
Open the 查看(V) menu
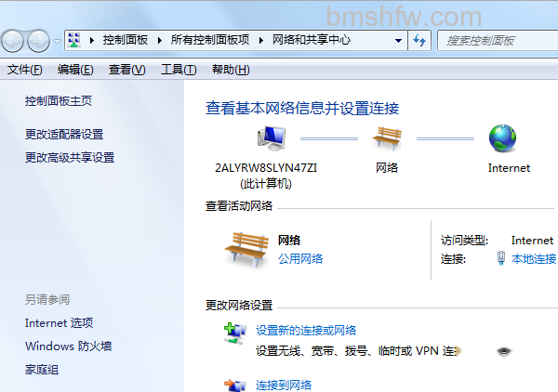127,70
